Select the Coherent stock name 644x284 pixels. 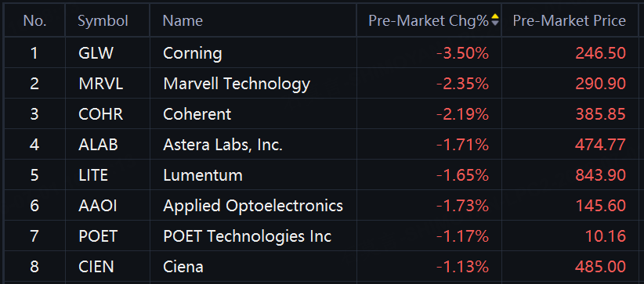point(197,114)
